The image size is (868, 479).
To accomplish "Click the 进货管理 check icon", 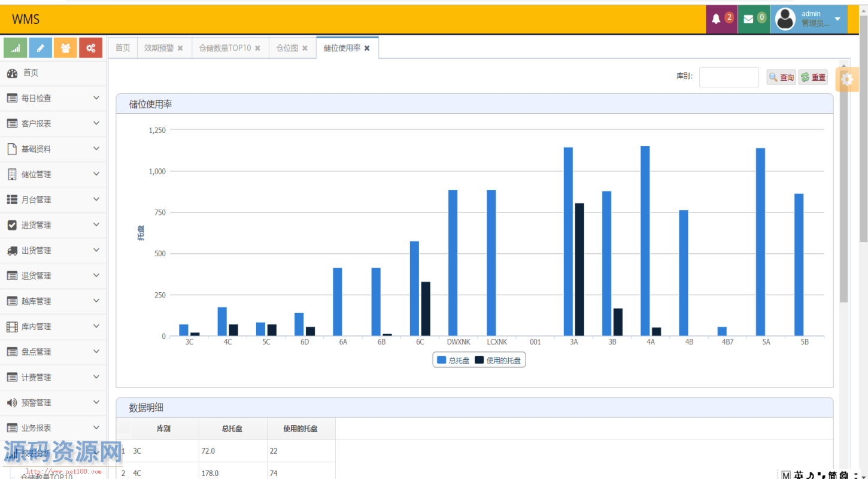I will click(12, 225).
